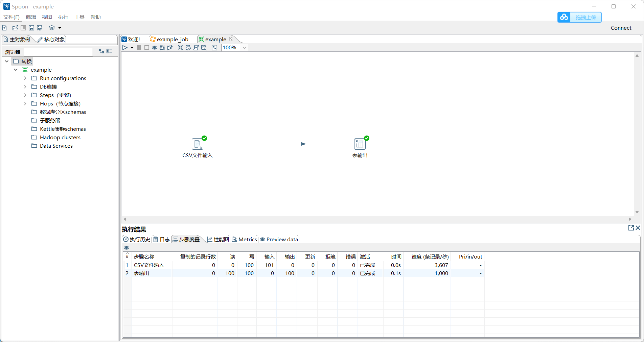
Task: Click the Save As toolbar icon
Action: pos(40,28)
